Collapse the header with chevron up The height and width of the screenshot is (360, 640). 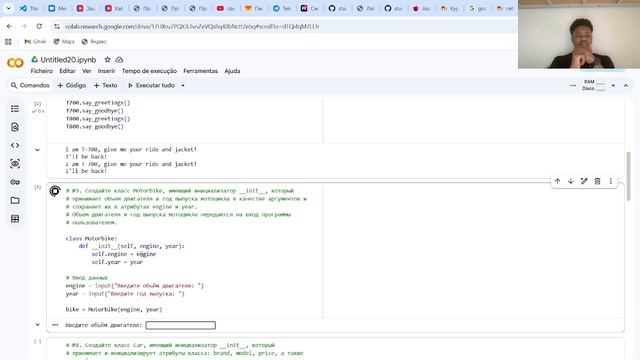pos(626,86)
